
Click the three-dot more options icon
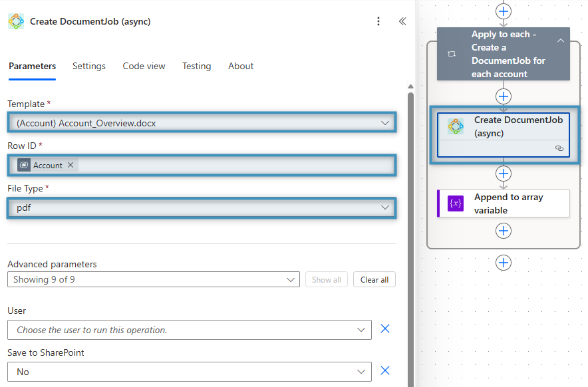(378, 21)
